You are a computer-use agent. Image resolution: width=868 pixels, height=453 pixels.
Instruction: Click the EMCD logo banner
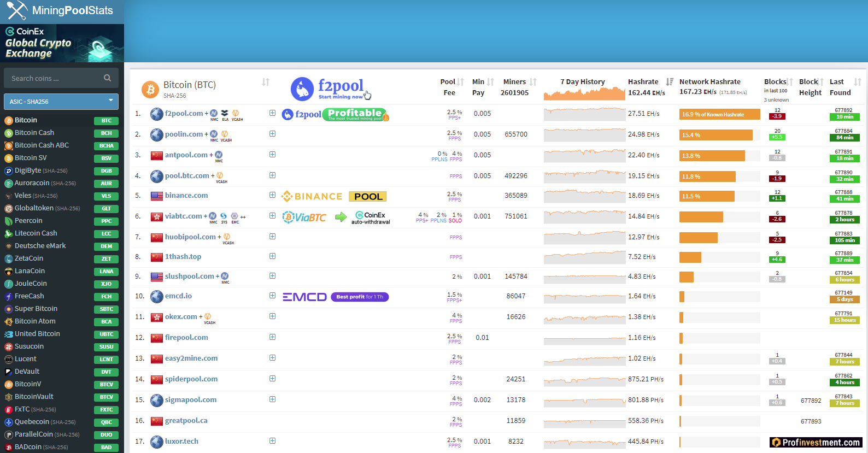point(304,297)
